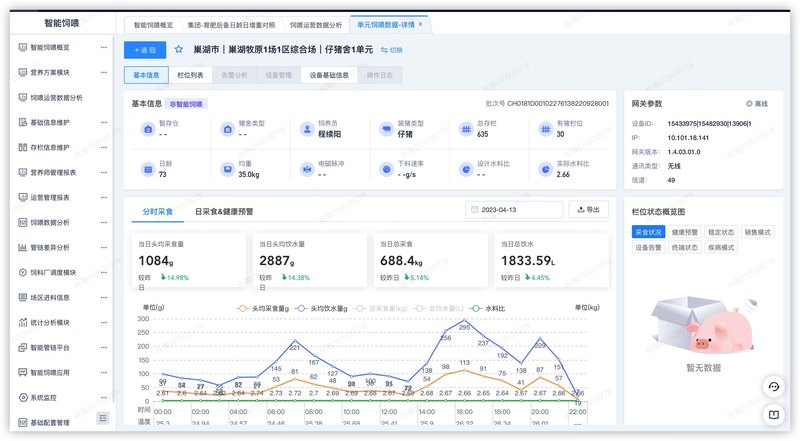This screenshot has height=441, width=800.
Task: Click the favorite star icon beside the title
Action: (x=179, y=50)
